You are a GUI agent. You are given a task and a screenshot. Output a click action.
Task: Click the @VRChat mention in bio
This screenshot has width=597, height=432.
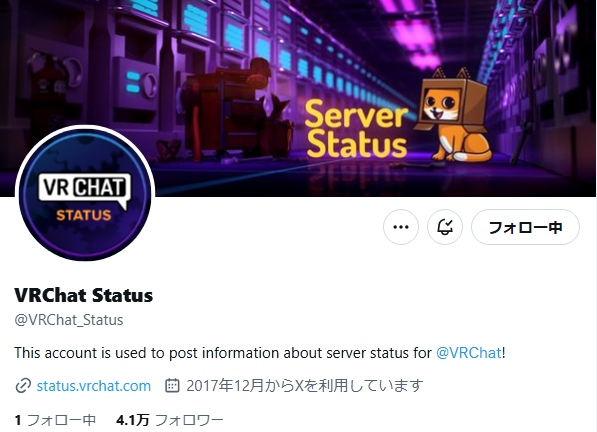click(x=469, y=353)
